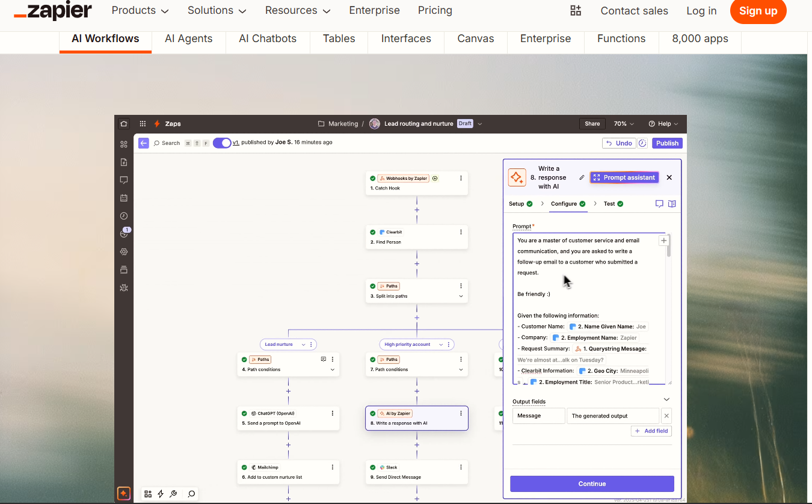812x504 pixels.
Task: Click the Zapier logo
Action: pos(52,10)
